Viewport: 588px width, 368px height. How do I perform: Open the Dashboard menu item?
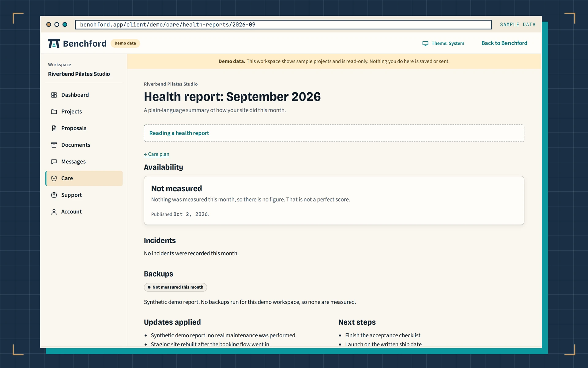(x=84, y=95)
